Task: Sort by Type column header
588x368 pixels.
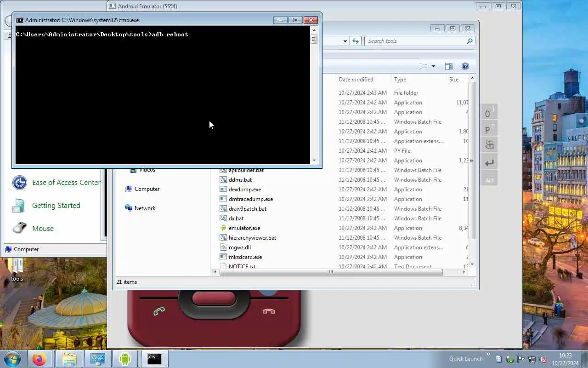Action: 400,80
